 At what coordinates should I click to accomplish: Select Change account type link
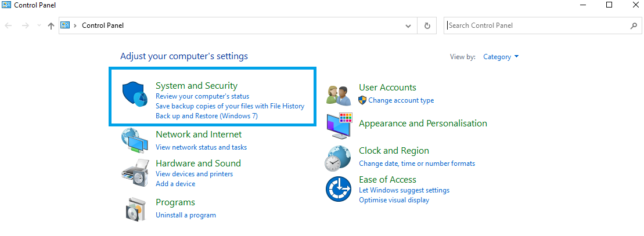click(401, 100)
